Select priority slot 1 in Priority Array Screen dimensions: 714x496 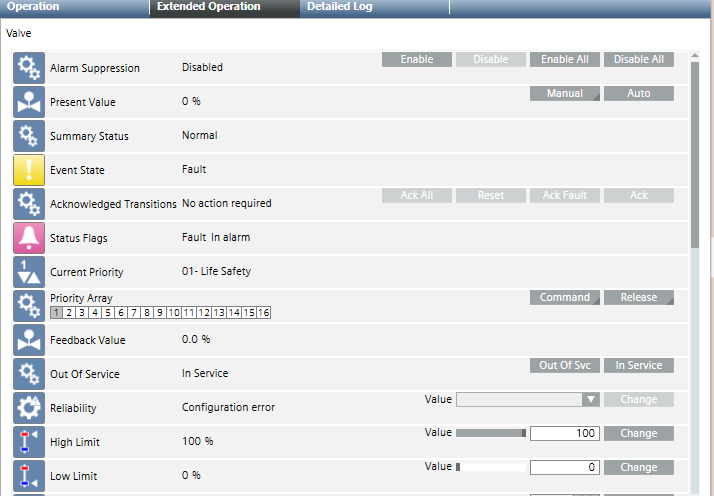coord(56,313)
